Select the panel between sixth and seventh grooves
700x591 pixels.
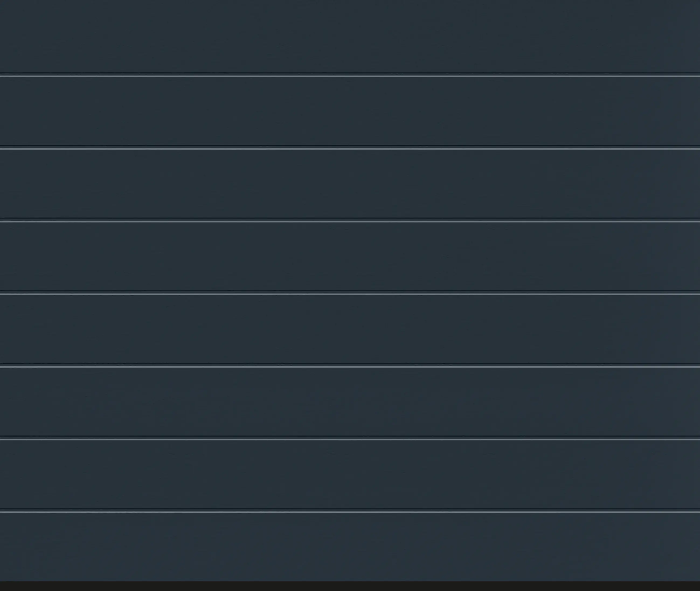350,475
